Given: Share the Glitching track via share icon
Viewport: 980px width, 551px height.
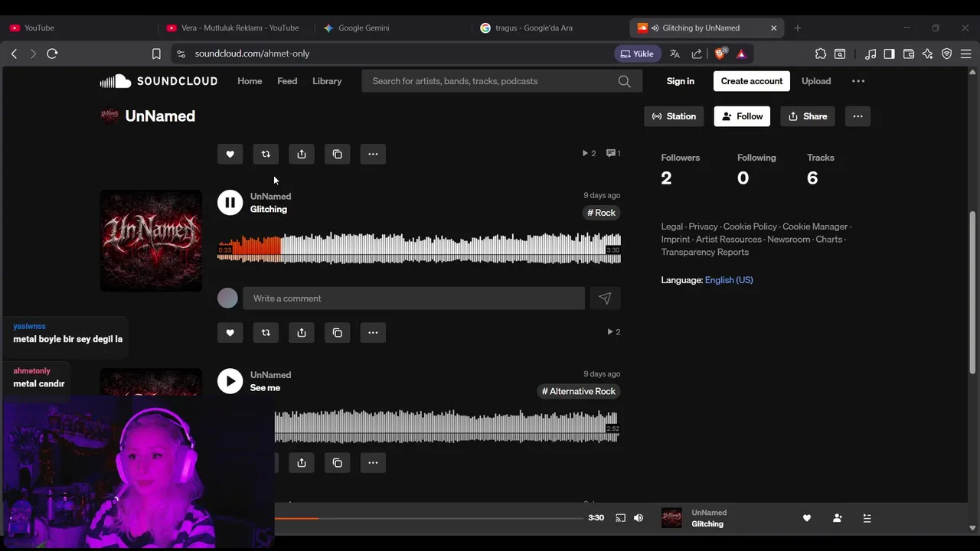Looking at the screenshot, I should point(302,332).
